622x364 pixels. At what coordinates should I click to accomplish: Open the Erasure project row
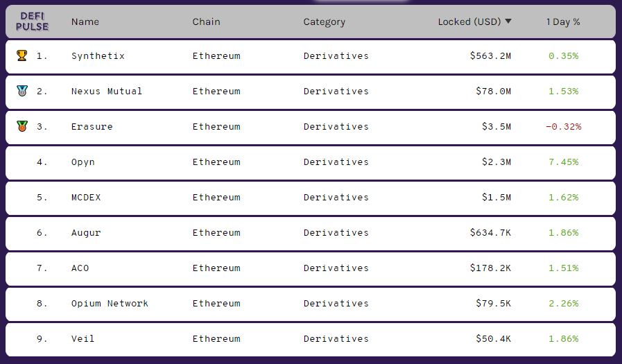[x=311, y=128]
